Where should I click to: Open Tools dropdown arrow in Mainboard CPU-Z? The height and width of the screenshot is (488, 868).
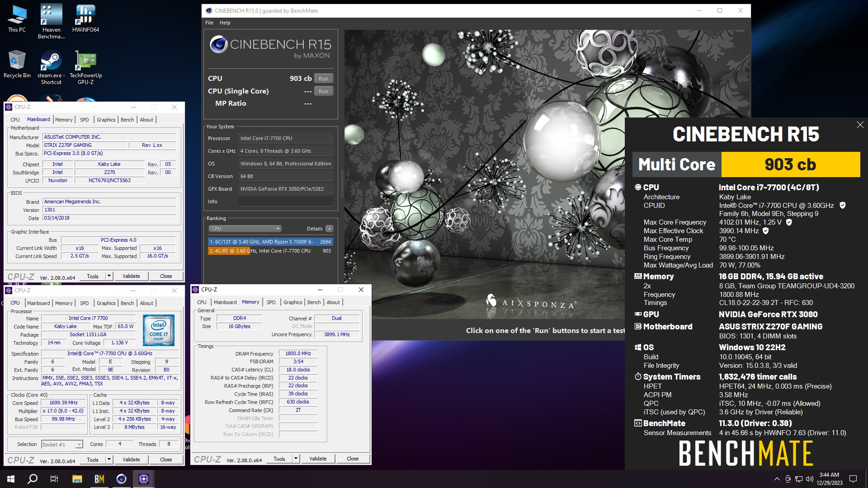109,276
